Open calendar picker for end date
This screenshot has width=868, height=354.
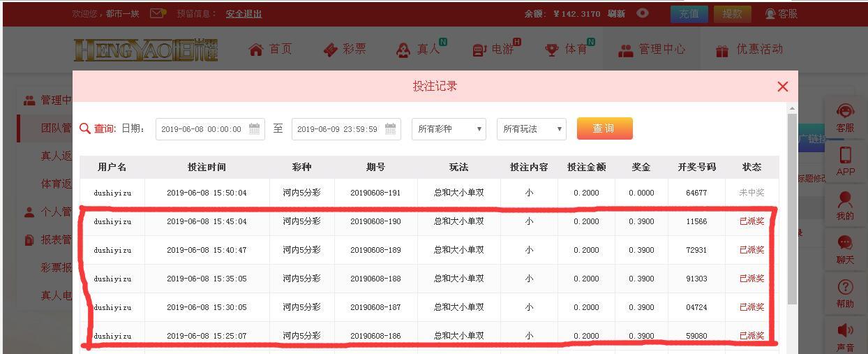(x=391, y=129)
